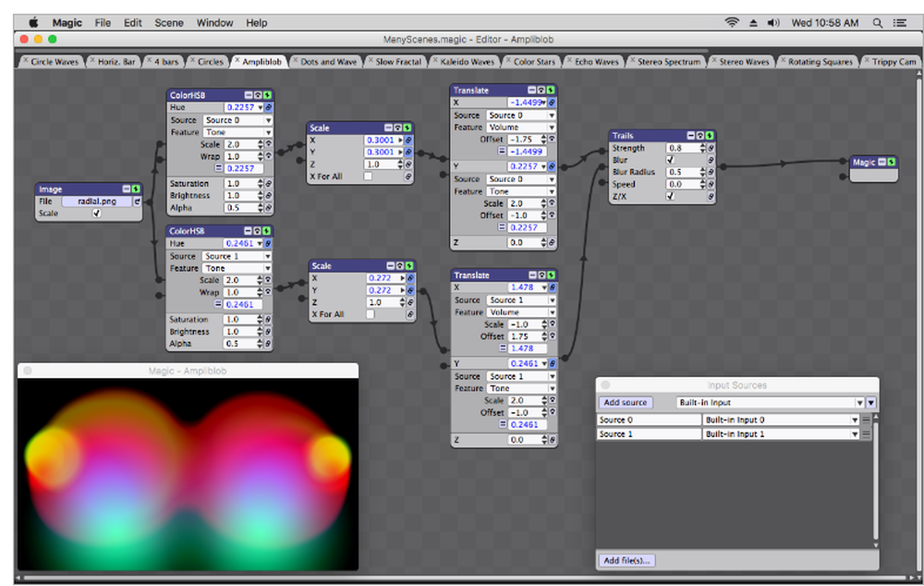Click the Strength stepper arrows in Trails
This screenshot has width=924, height=586.
702,148
